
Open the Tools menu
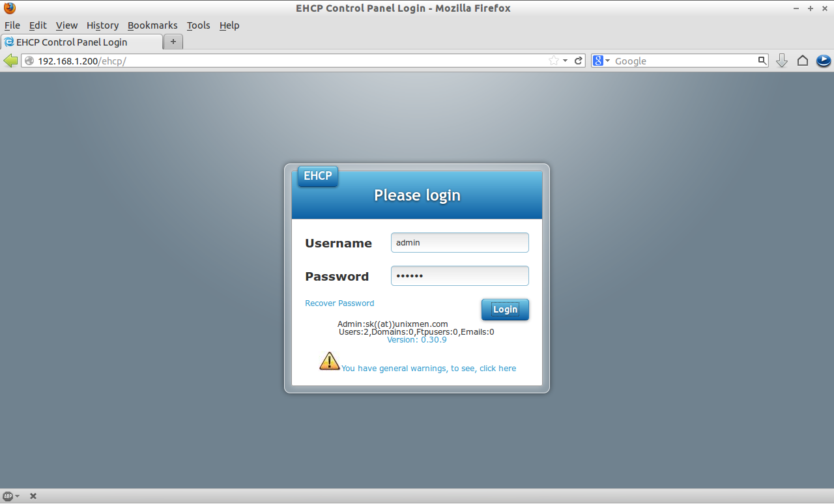pos(198,25)
